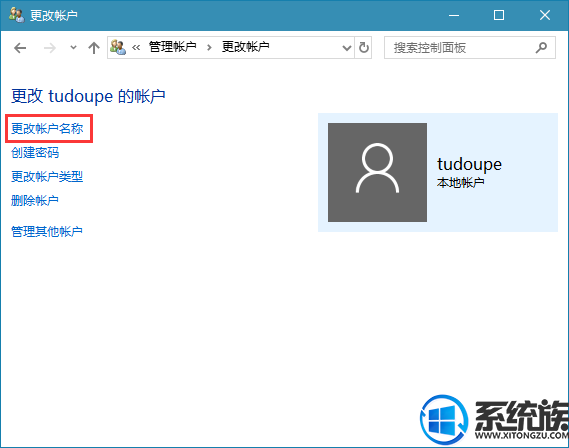
Task: Click the tudoupe account avatar picture
Action: pyautogui.click(x=377, y=172)
